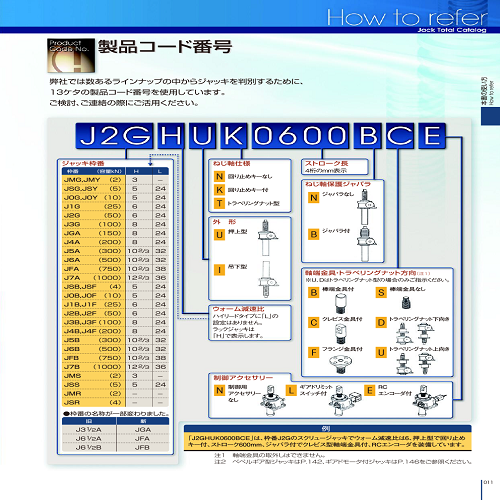Click the ねじ軸仕様 section title

coord(232,163)
